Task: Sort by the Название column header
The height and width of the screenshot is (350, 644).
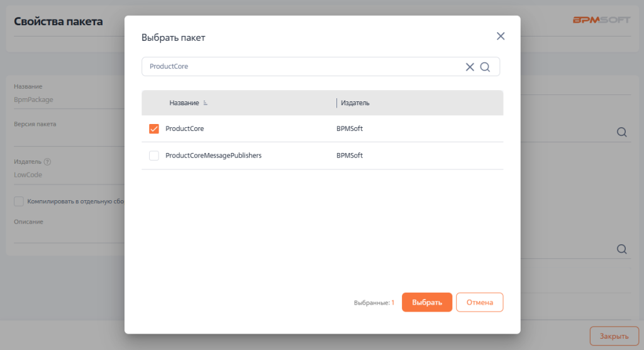Action: [x=184, y=103]
